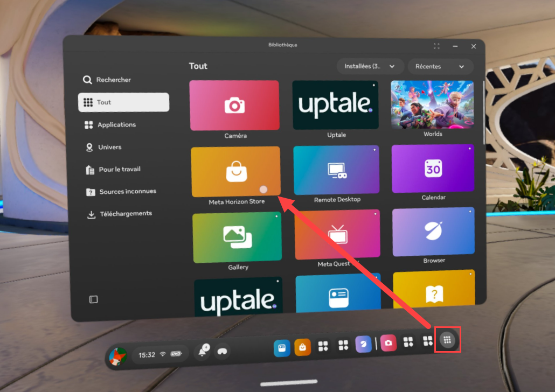Open the Meta Horizon Store tile
Viewport: 555px width, 392px height.
[235, 171]
